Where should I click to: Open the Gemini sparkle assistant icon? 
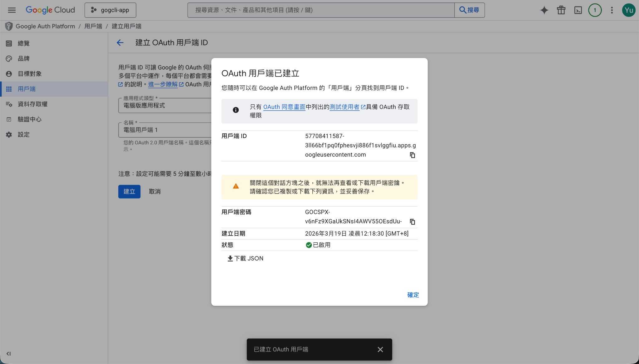(544, 10)
